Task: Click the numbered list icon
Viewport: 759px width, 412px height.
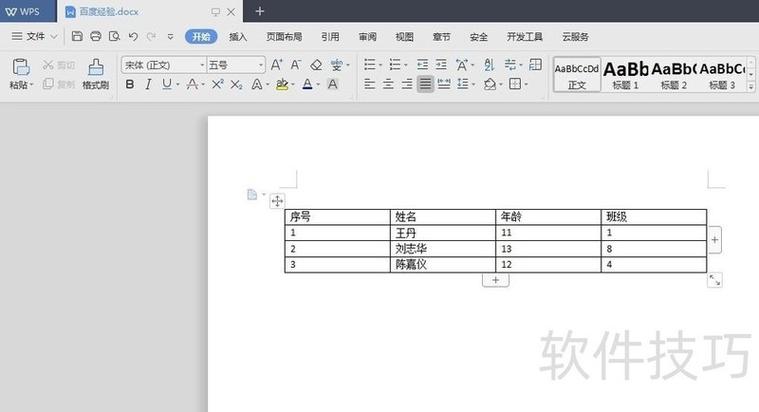Action: [x=395, y=64]
